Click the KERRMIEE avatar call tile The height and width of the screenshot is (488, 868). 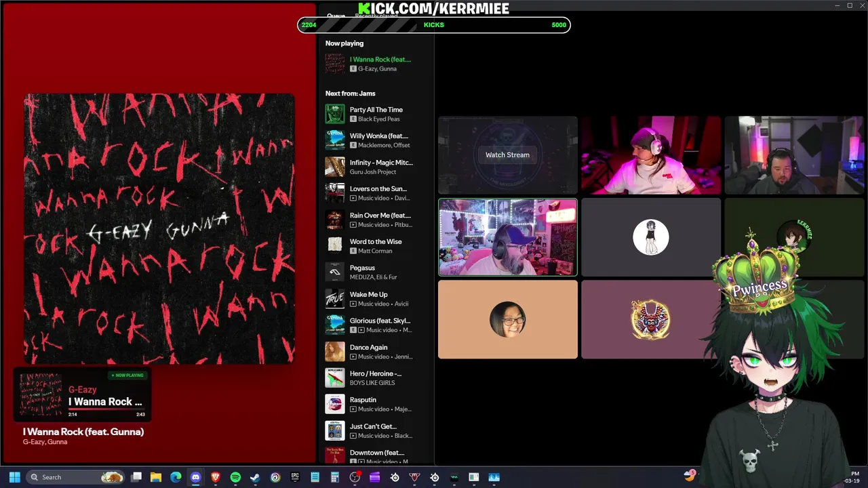(794, 237)
